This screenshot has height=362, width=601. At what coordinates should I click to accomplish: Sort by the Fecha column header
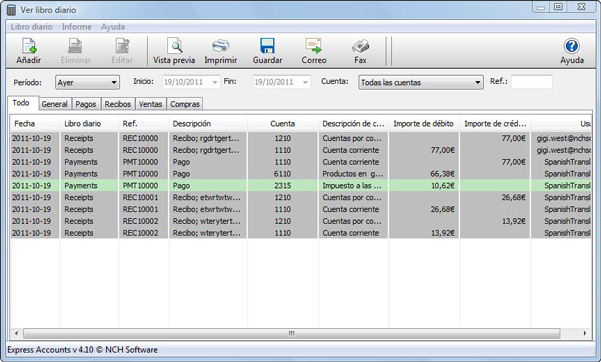point(35,123)
